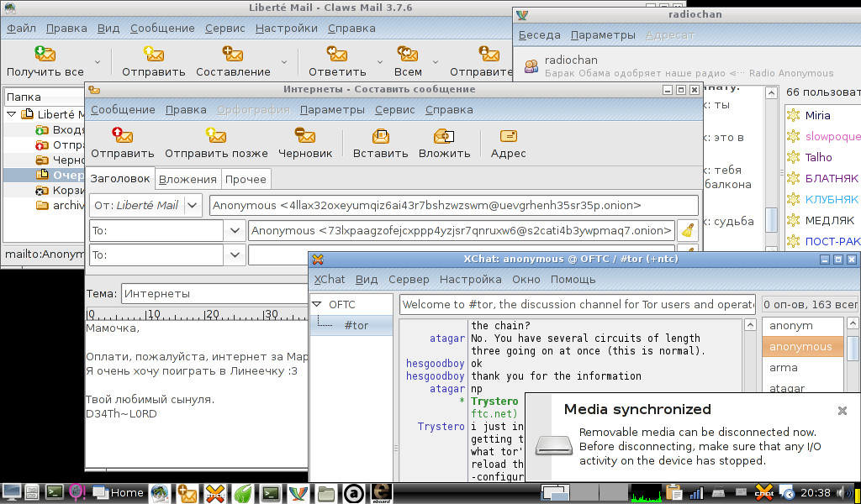Image resolution: width=861 pixels, height=504 pixels.
Task: Open Беседа menu in radiochan window
Action: click(x=540, y=35)
